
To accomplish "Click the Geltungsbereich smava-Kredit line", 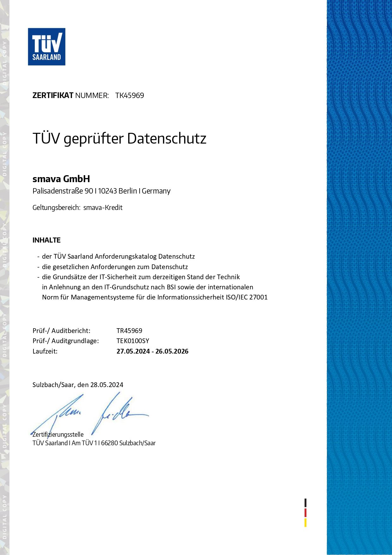I will [77, 208].
